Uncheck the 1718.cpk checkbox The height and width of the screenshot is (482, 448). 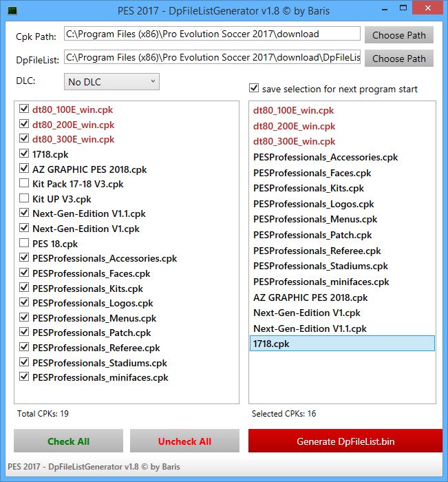[x=24, y=153]
